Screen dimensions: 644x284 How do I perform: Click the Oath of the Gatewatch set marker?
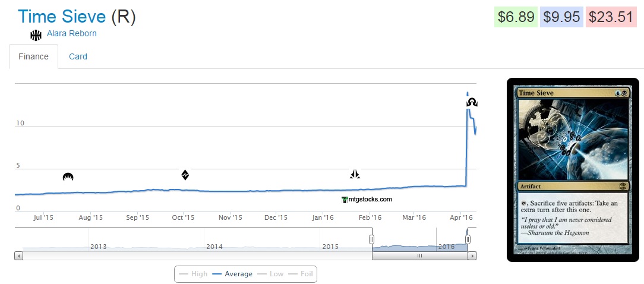pos(355,174)
